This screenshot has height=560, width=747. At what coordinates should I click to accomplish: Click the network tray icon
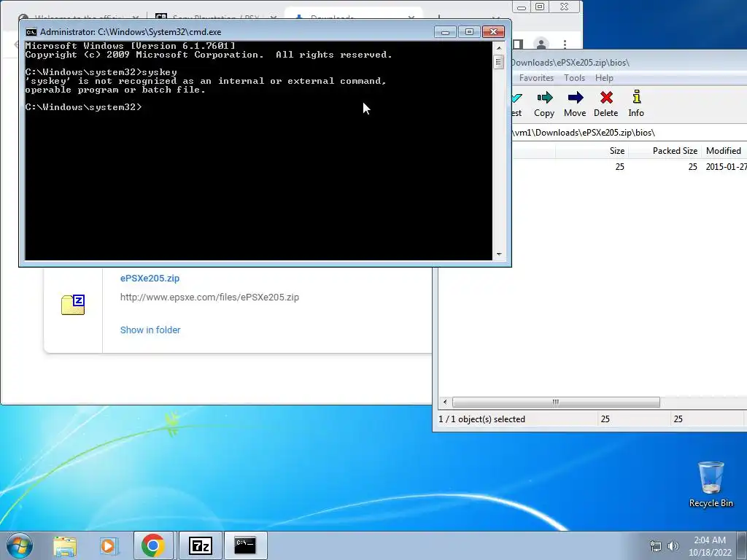[x=656, y=546]
